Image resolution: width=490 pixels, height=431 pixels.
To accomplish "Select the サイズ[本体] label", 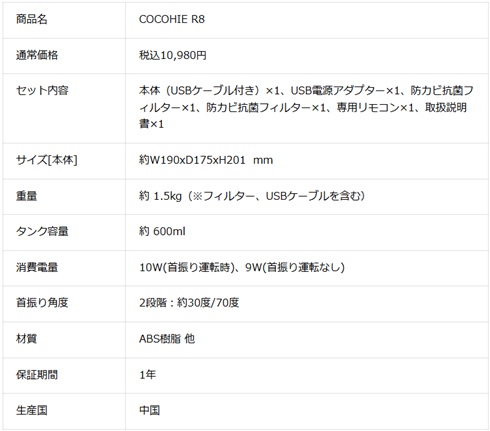I will point(47,160).
